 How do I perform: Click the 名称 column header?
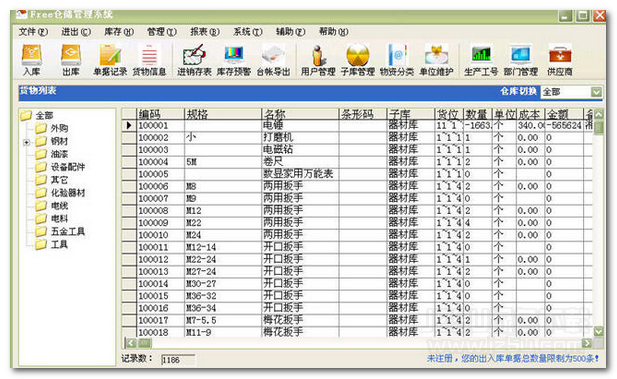(x=300, y=114)
